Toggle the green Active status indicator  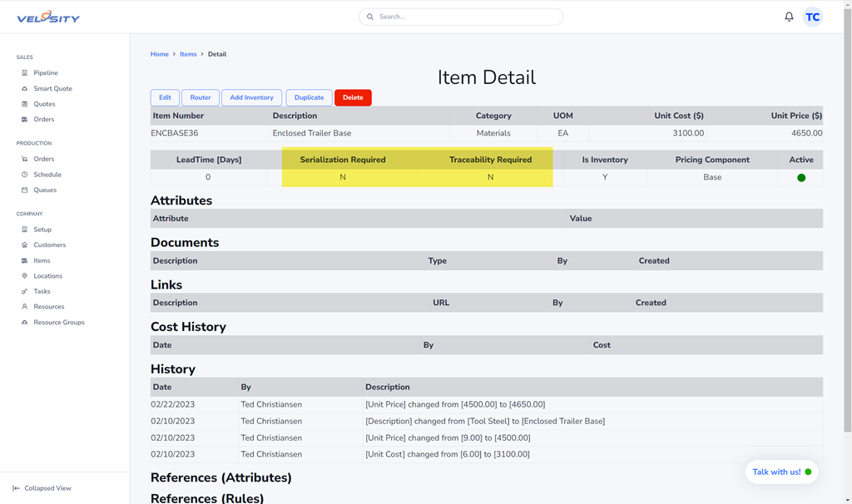click(x=801, y=178)
